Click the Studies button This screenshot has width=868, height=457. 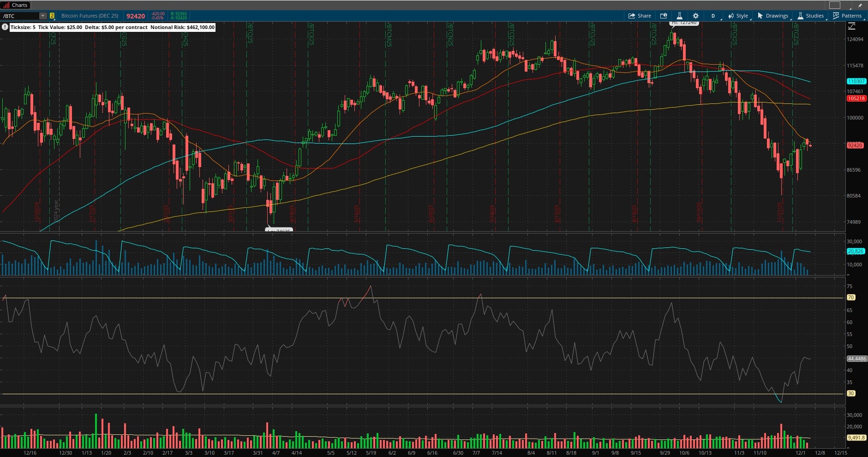point(811,16)
